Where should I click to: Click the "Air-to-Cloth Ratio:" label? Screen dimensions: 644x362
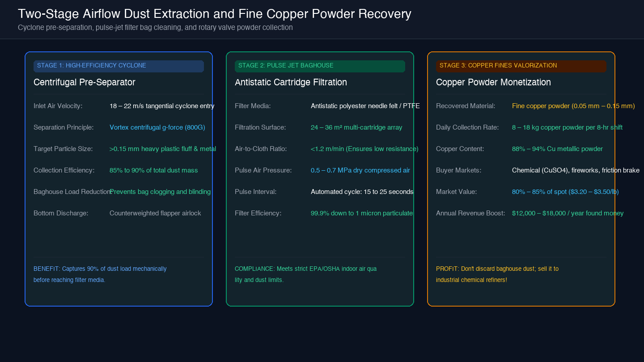tap(261, 149)
